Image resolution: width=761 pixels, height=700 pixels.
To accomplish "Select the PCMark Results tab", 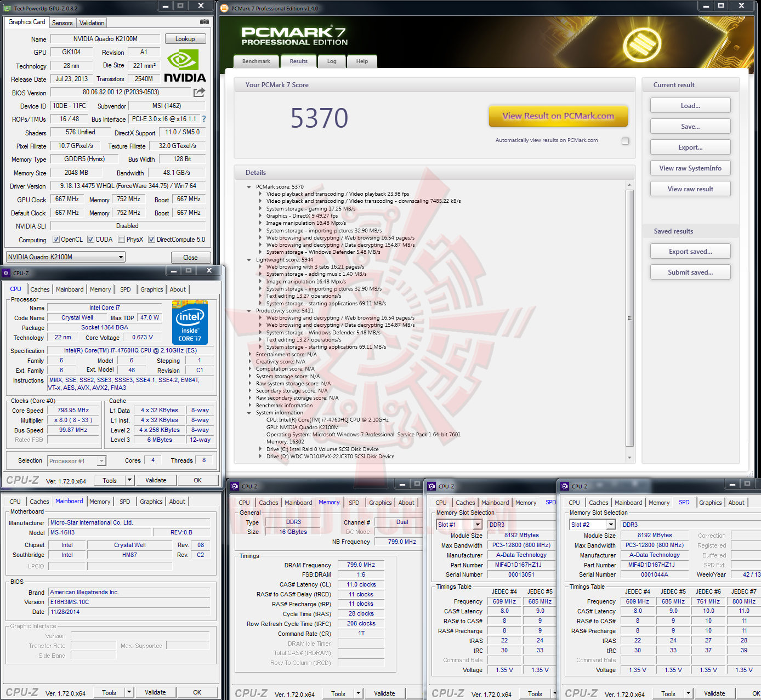I will click(x=298, y=61).
